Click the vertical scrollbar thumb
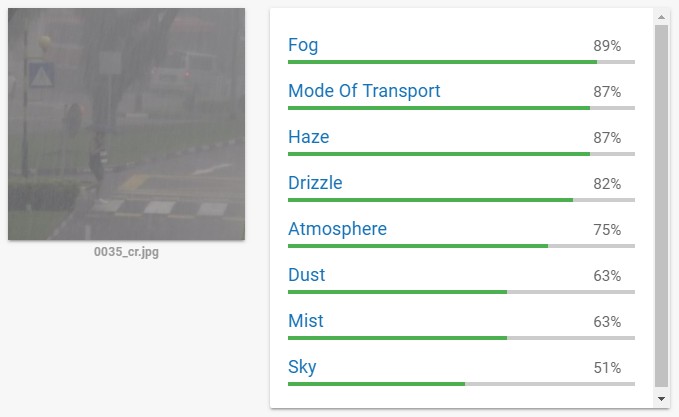 661,206
